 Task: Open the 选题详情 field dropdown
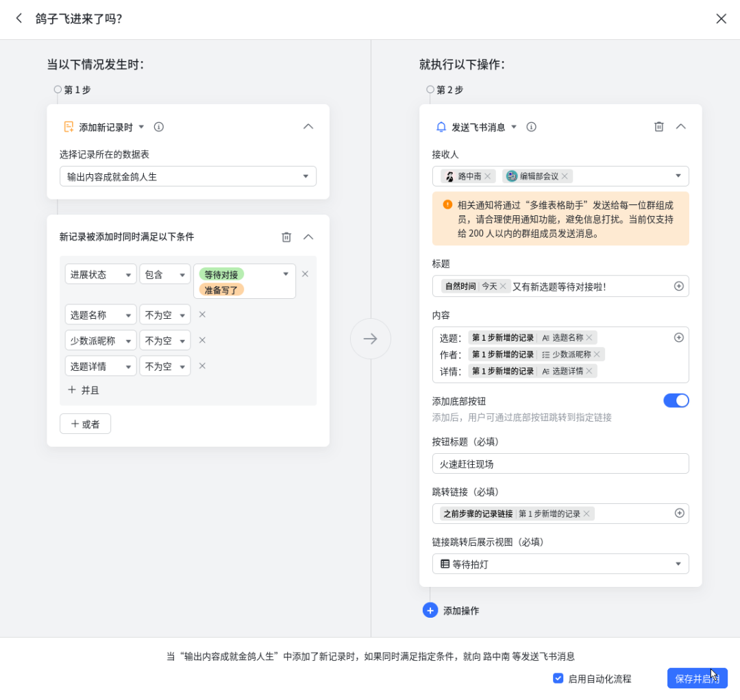[x=101, y=366]
